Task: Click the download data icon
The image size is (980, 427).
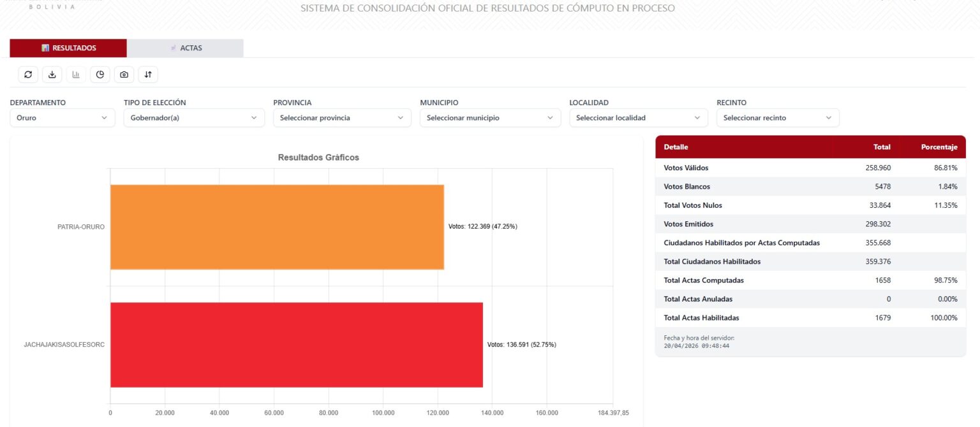Action: 52,75
